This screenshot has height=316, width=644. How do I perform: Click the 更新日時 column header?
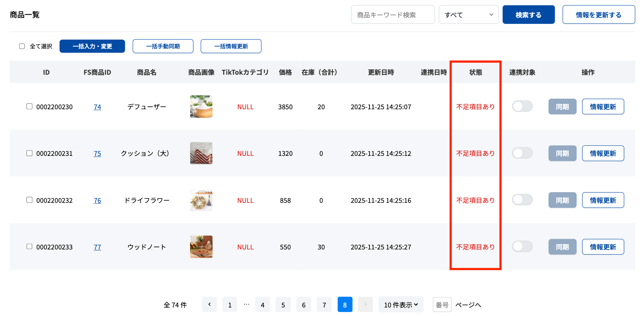(x=381, y=72)
